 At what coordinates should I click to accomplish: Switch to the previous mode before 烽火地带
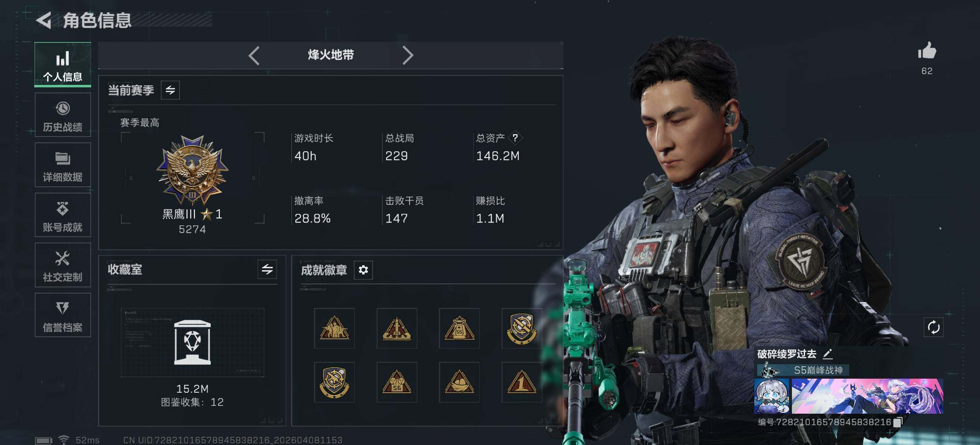coord(254,56)
